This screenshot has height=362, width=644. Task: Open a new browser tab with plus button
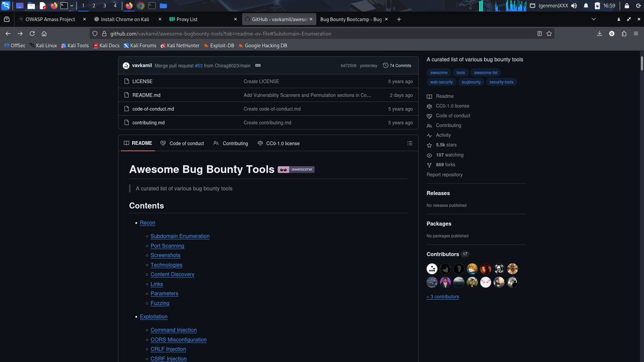pyautogui.click(x=399, y=19)
